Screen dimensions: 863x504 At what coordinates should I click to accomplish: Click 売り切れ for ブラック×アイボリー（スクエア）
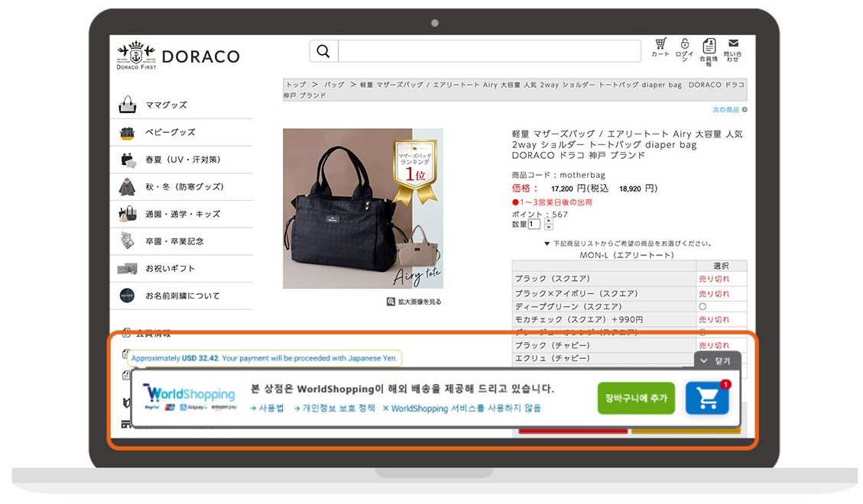[714, 293]
